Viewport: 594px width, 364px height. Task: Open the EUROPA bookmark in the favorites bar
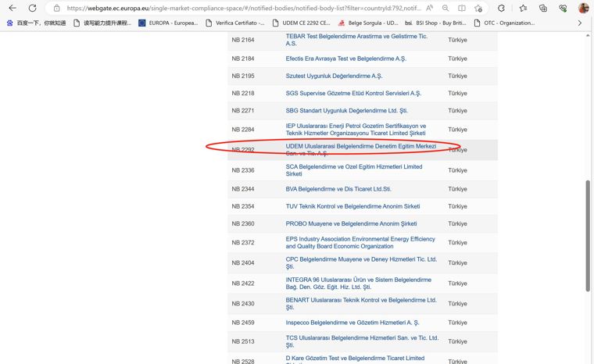pos(168,23)
